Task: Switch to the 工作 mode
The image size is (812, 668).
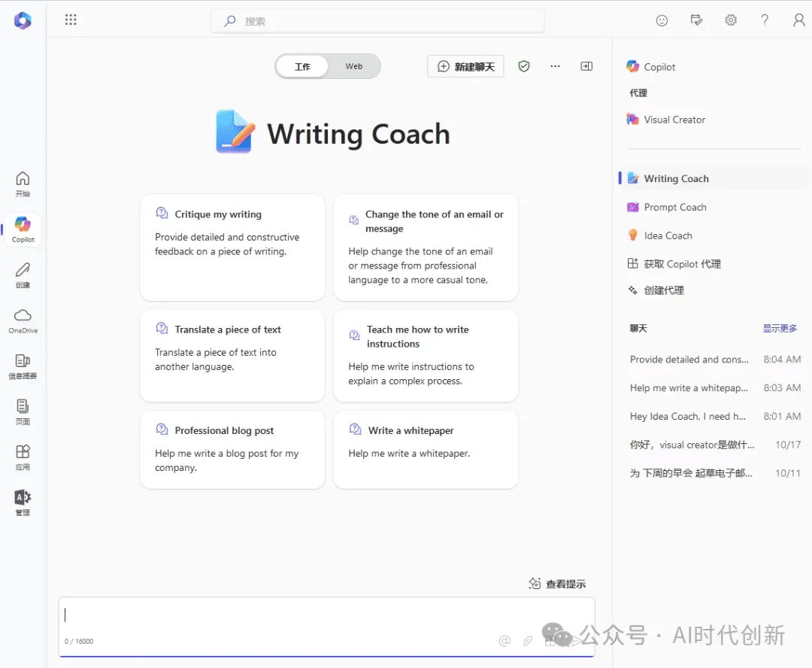Action: tap(302, 66)
